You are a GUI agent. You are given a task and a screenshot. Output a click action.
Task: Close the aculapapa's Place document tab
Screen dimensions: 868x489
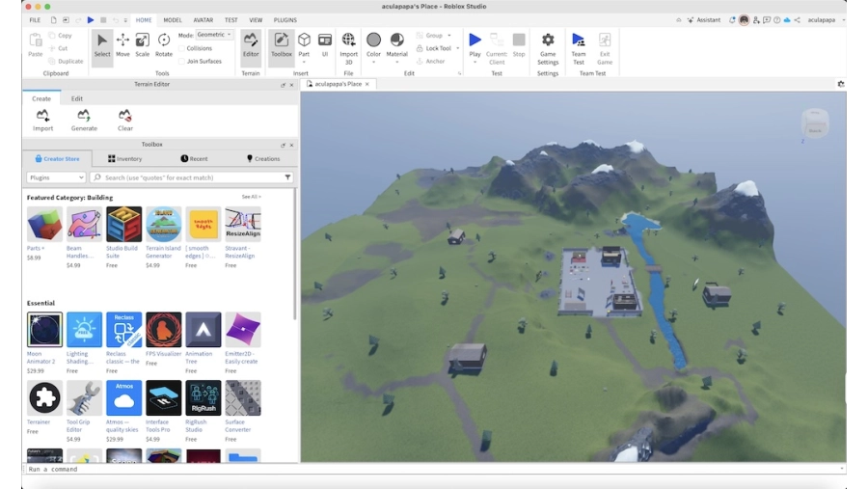pos(367,84)
